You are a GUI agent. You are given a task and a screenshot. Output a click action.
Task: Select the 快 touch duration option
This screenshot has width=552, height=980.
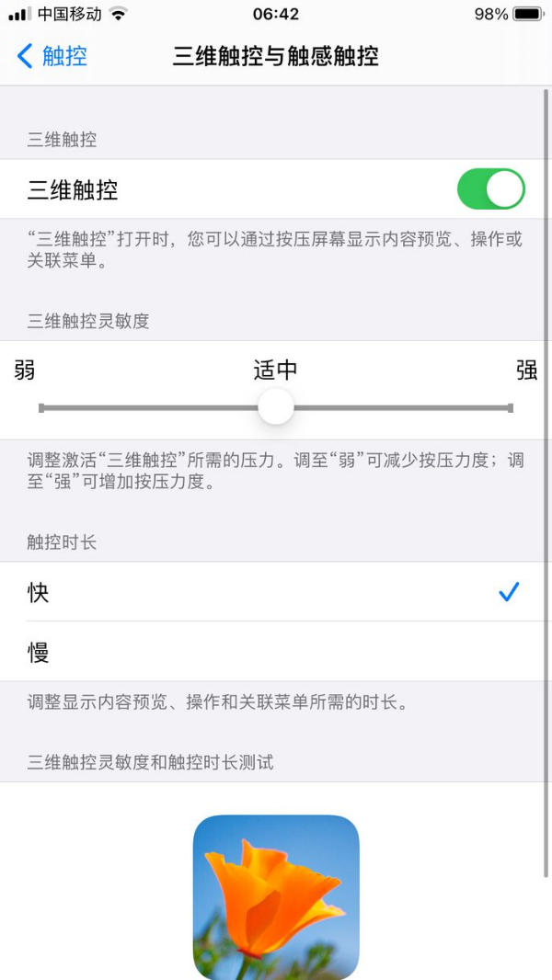tap(276, 591)
